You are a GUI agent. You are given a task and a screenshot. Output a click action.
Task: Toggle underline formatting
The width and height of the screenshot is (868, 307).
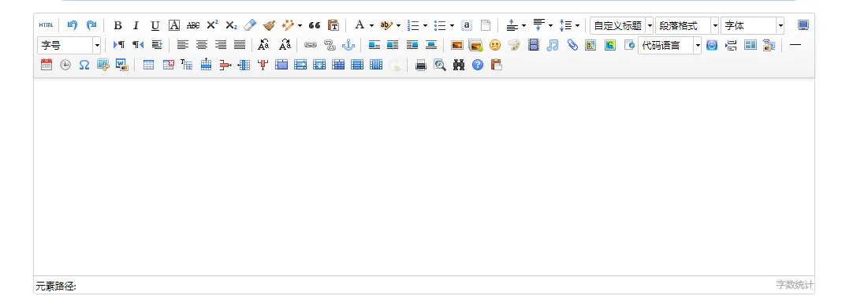(155, 25)
